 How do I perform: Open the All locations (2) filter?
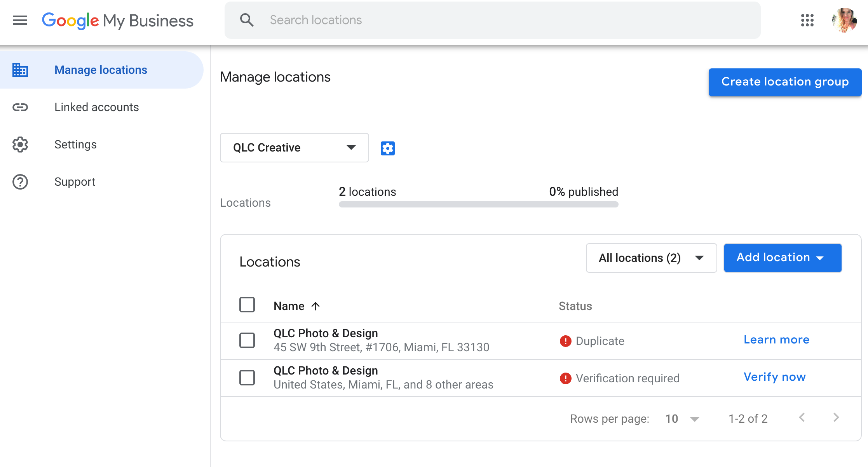651,258
